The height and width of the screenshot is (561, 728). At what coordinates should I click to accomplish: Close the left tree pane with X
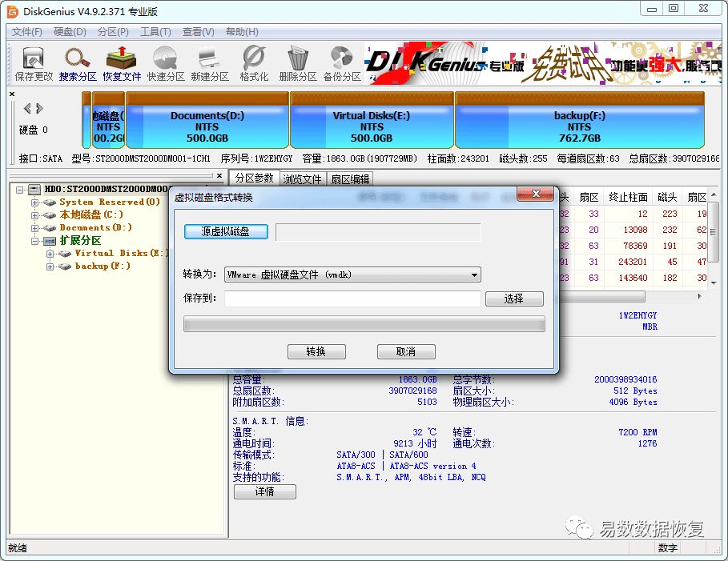coord(219,175)
